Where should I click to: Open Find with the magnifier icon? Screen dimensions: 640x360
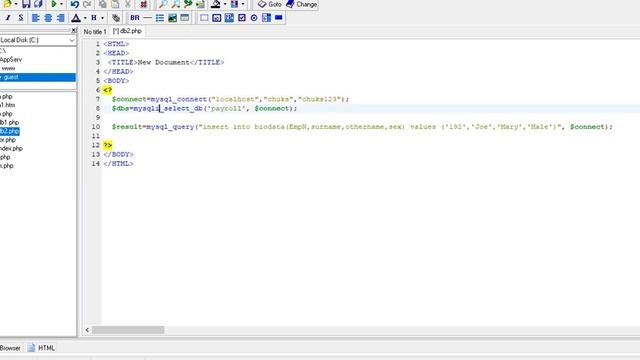click(163, 4)
